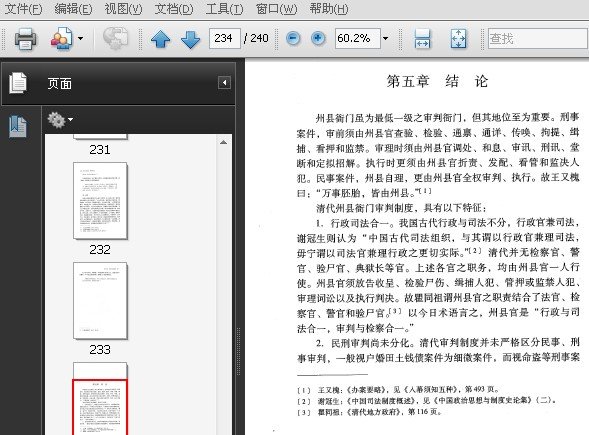
Task: Go to previous page with up arrow
Action: (x=160, y=39)
